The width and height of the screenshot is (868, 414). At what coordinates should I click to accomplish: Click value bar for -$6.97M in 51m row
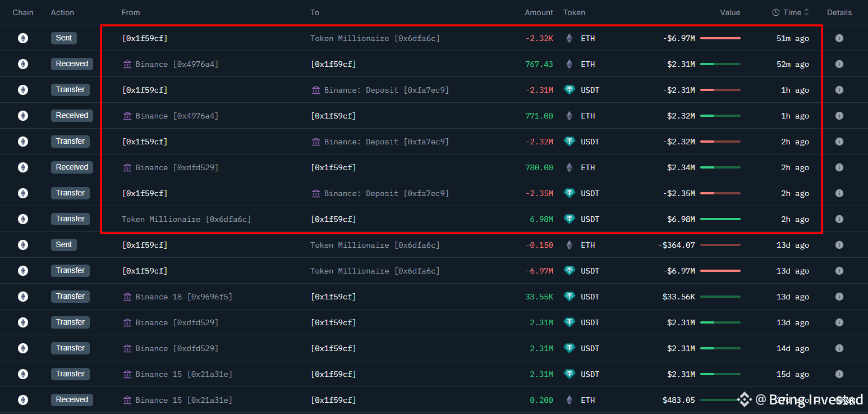pyautogui.click(x=720, y=38)
